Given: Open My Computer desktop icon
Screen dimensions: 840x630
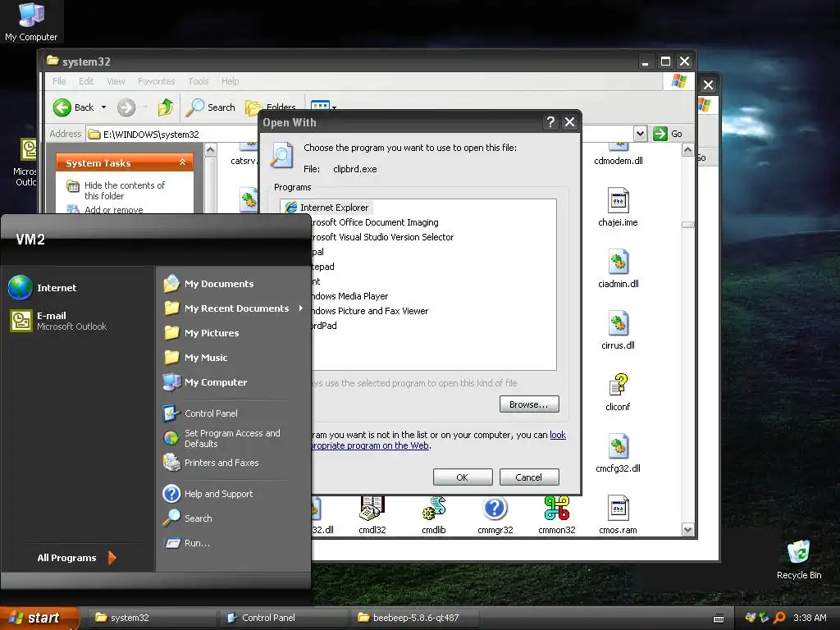Looking at the screenshot, I should (x=31, y=22).
